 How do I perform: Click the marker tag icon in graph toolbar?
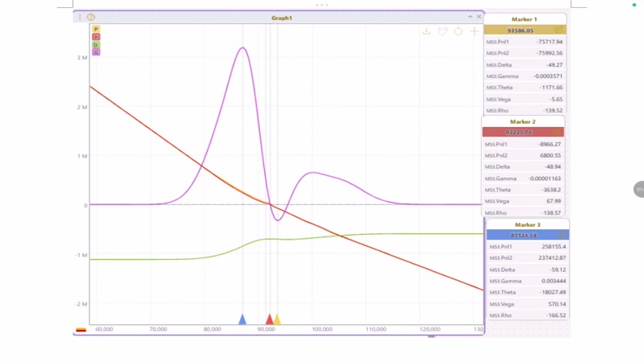(443, 31)
